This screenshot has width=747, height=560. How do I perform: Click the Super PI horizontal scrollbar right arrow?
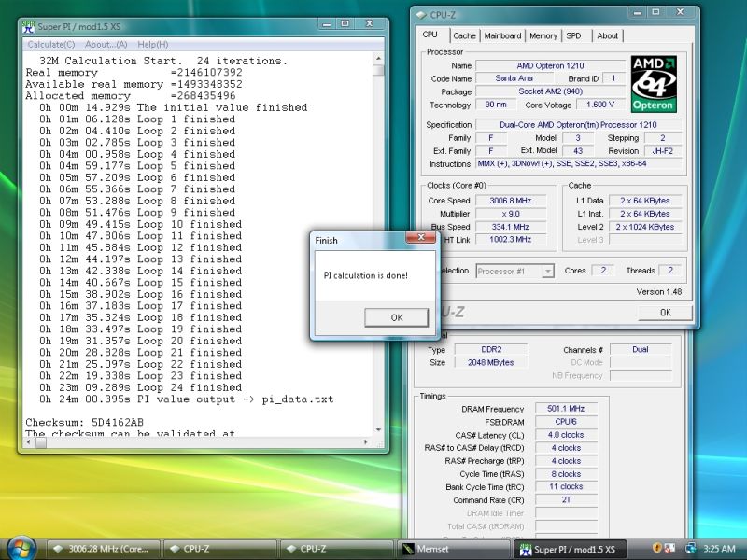[x=365, y=441]
